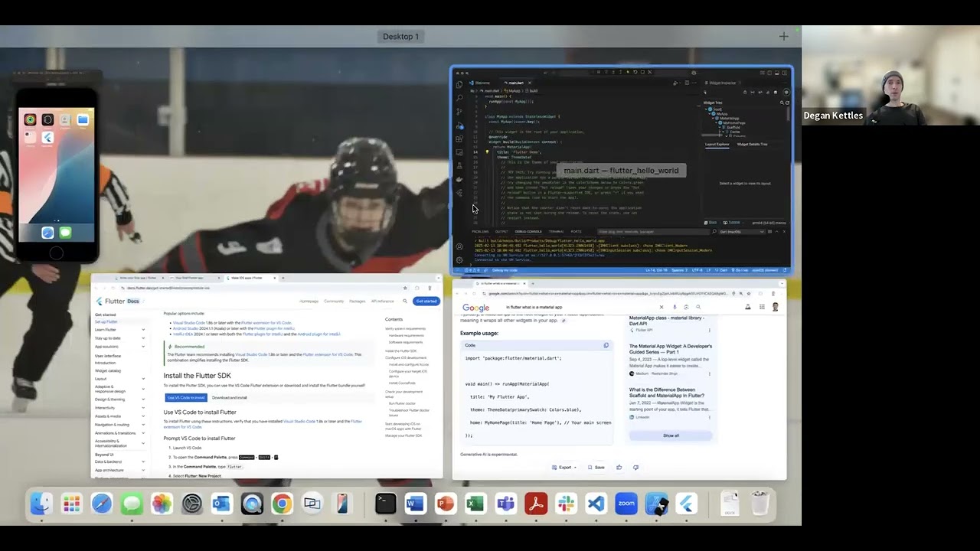Click Show all sources button

point(671,435)
